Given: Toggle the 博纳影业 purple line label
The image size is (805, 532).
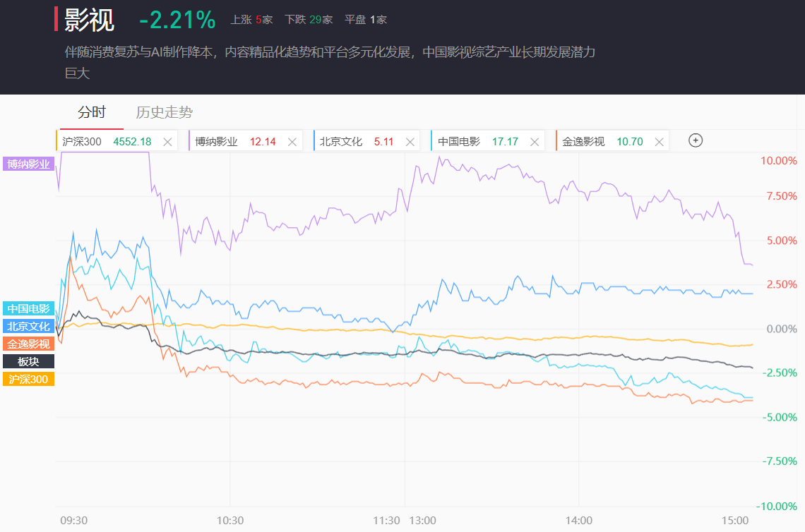Looking at the screenshot, I should coord(28,164).
